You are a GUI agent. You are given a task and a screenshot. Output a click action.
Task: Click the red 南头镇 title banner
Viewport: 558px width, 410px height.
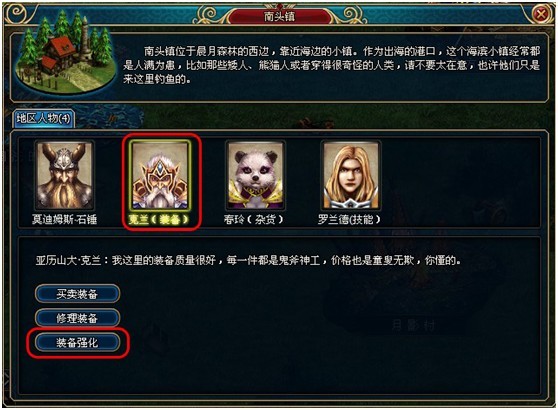(x=279, y=16)
